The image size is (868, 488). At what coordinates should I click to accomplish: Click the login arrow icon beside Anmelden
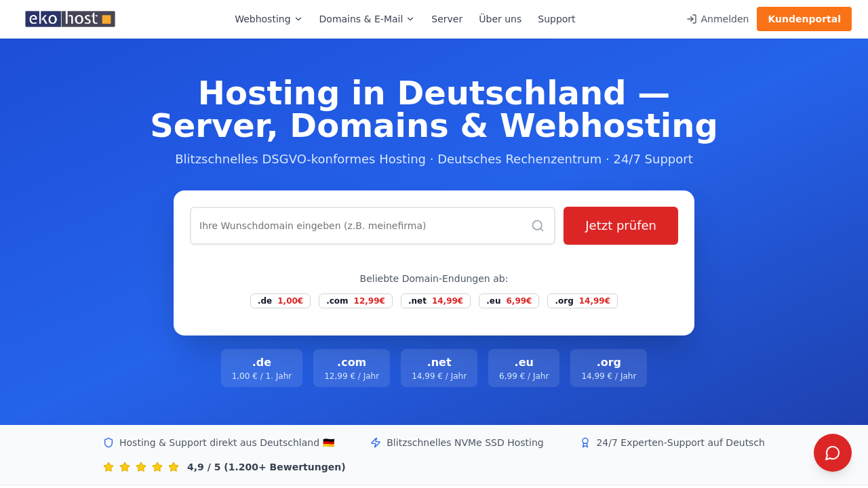[692, 19]
